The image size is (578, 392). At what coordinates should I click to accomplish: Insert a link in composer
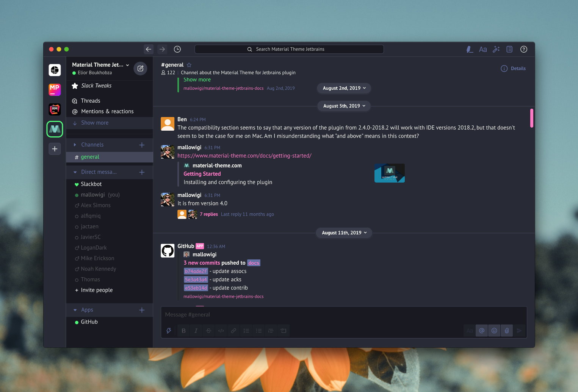(233, 331)
